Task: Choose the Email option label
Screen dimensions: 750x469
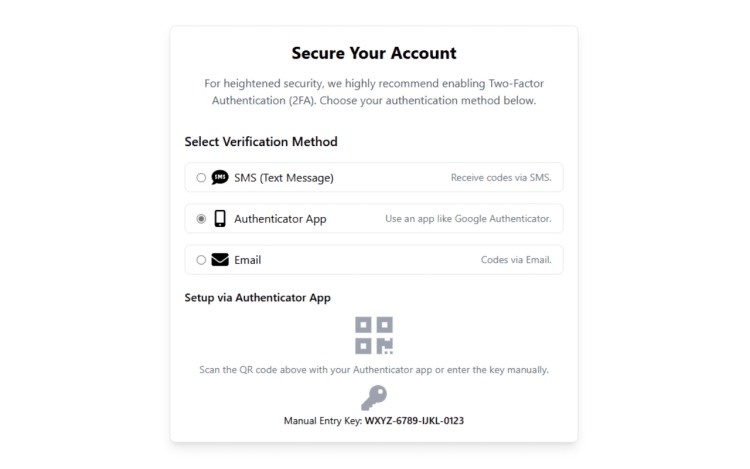Action: [247, 260]
